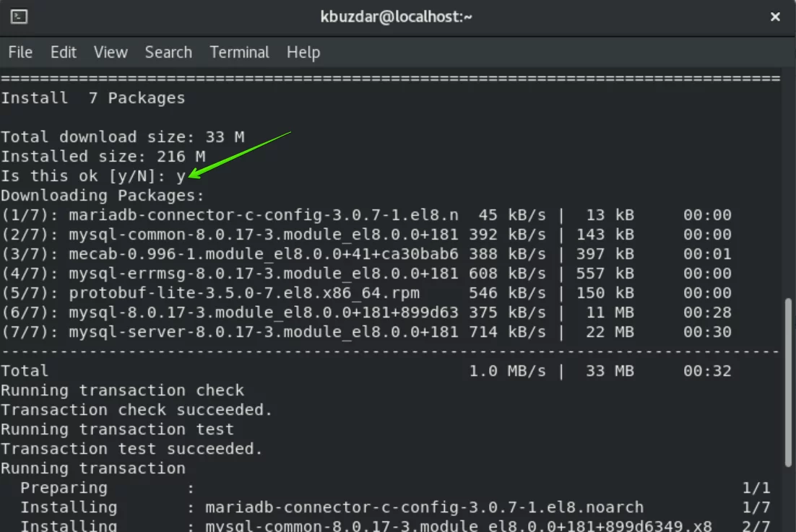
Task: Click the line 'Installed size: 216 M'
Action: (x=103, y=156)
